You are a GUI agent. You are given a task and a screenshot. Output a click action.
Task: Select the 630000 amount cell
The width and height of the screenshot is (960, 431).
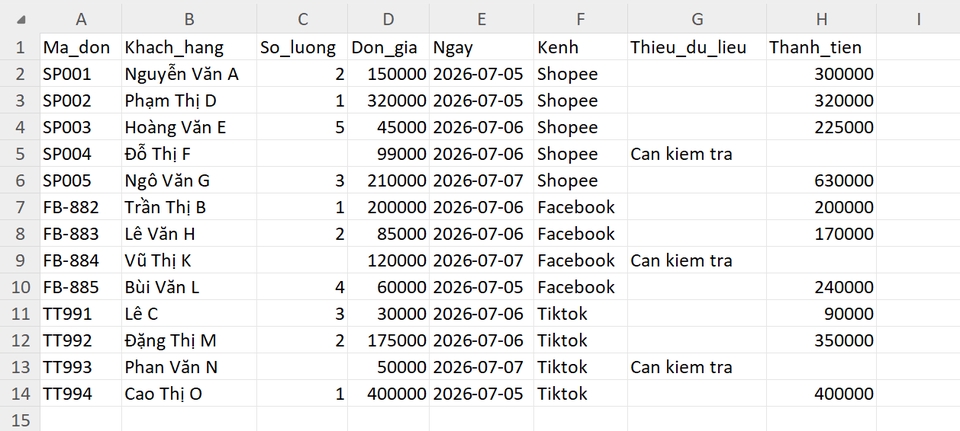821,181
